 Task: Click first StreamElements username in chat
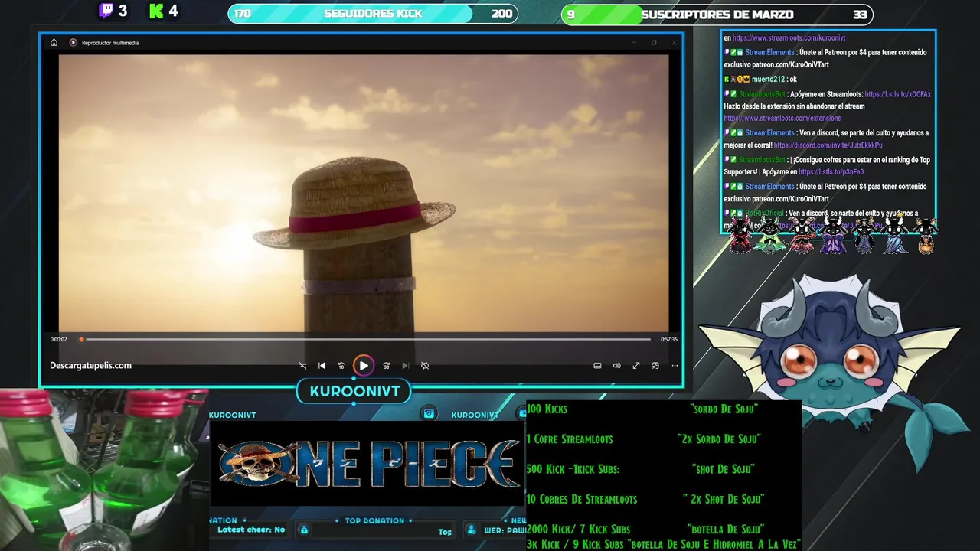tap(769, 52)
